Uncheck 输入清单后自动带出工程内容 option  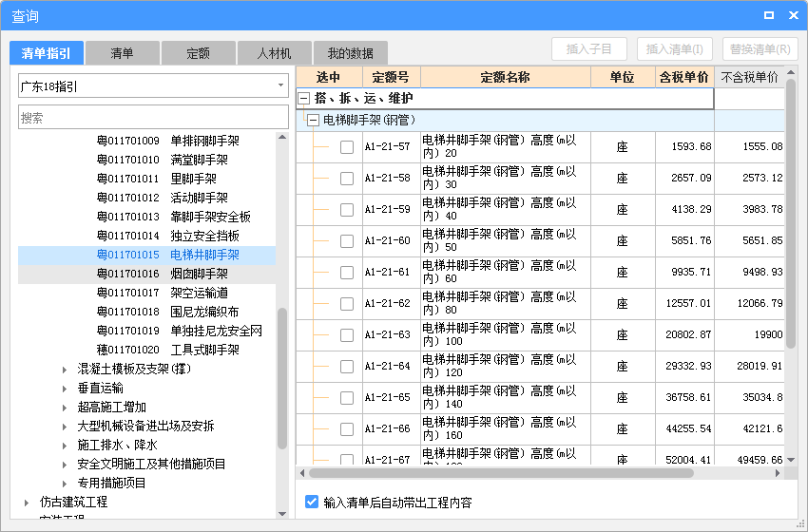(312, 502)
